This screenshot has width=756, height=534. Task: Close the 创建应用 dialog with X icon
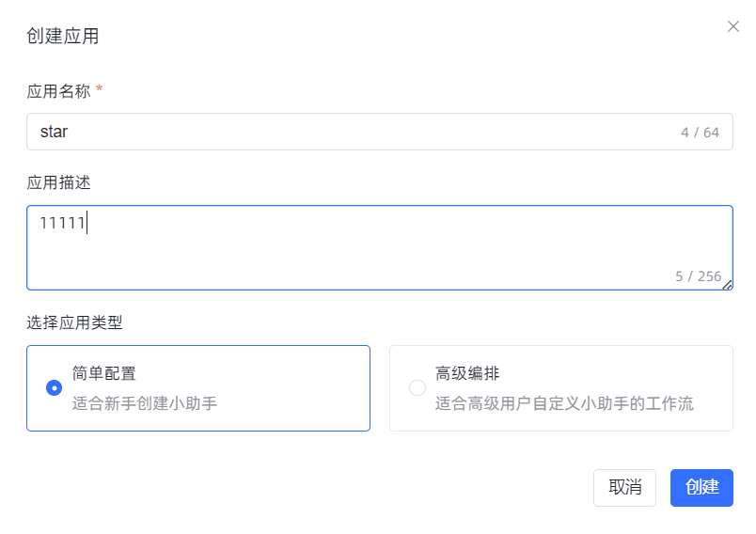733,26
